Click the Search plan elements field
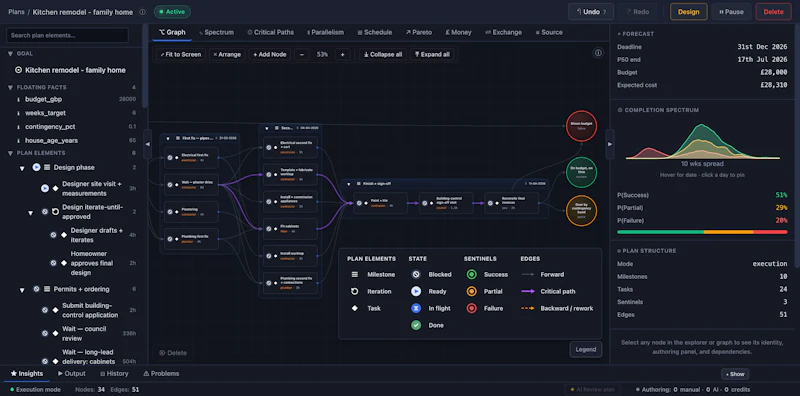800x396 pixels. 67,35
